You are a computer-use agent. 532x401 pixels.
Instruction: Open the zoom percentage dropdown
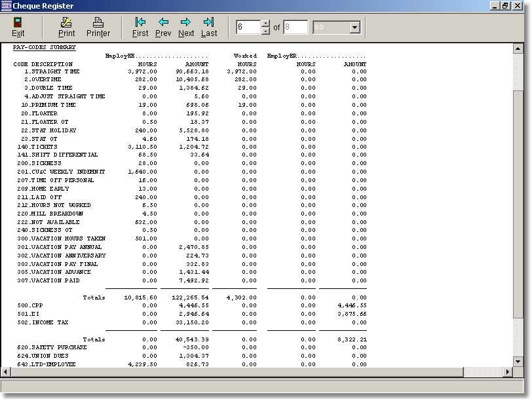(x=355, y=28)
